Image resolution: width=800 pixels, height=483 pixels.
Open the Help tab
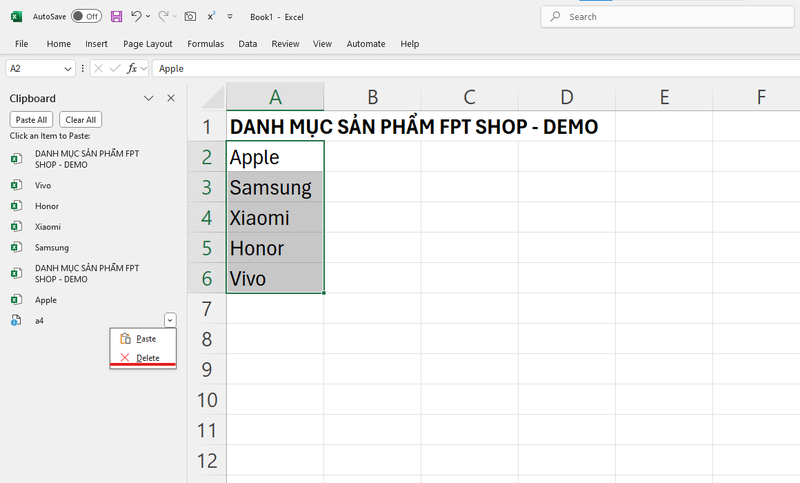410,44
